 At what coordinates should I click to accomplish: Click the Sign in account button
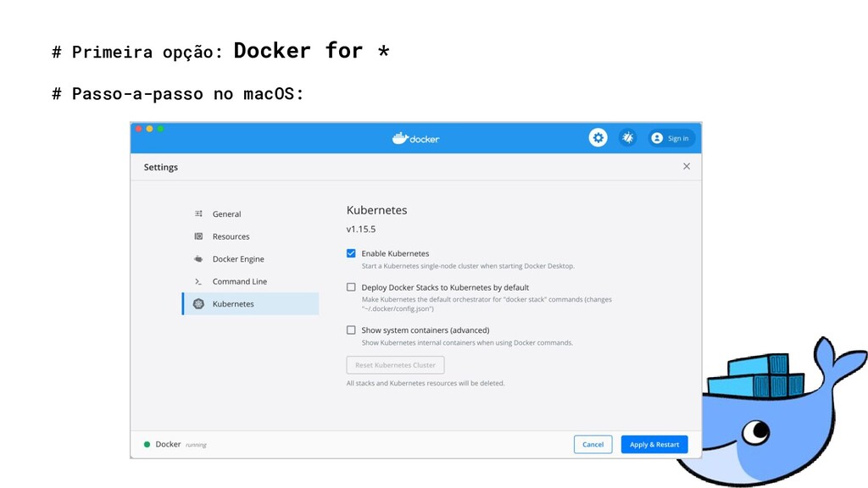point(670,138)
